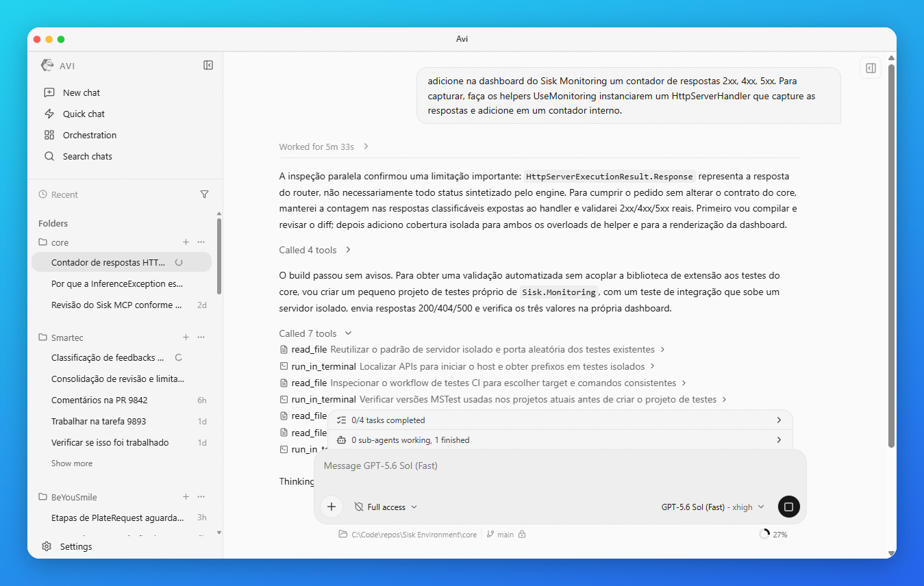Open chat 'Comentários na PR 9842'

pyautogui.click(x=121, y=400)
